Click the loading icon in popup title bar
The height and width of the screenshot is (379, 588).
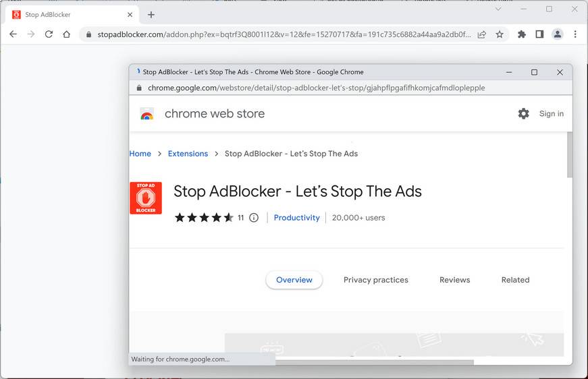click(x=138, y=71)
